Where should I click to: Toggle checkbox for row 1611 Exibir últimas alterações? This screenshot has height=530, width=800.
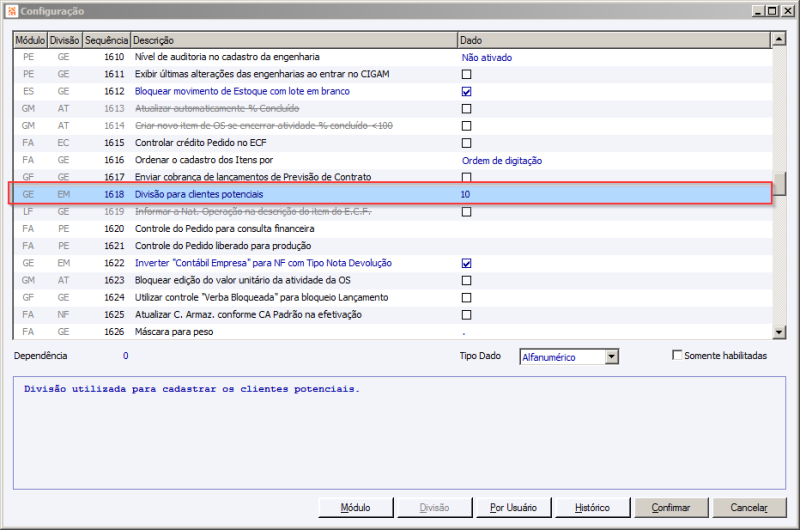(x=466, y=74)
